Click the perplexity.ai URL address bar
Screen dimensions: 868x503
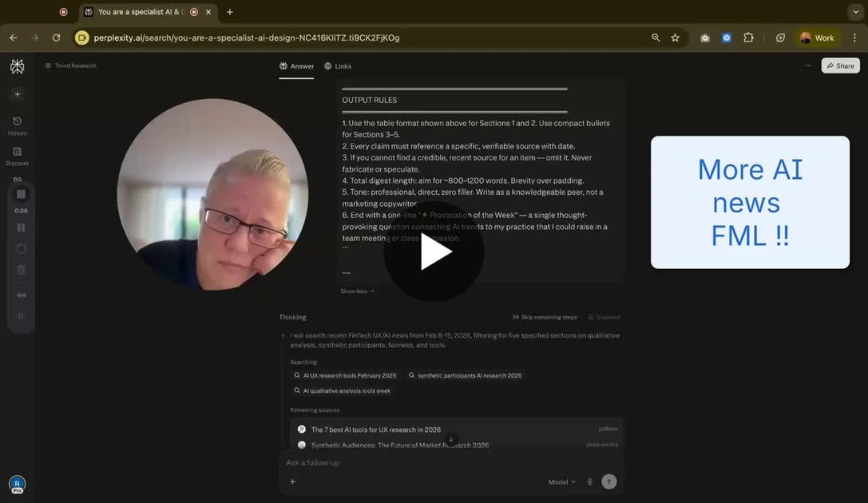(246, 38)
